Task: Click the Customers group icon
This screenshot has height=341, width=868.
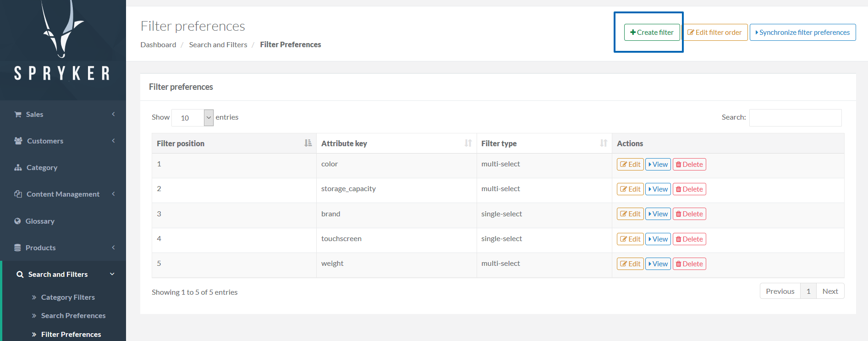Action: point(18,141)
